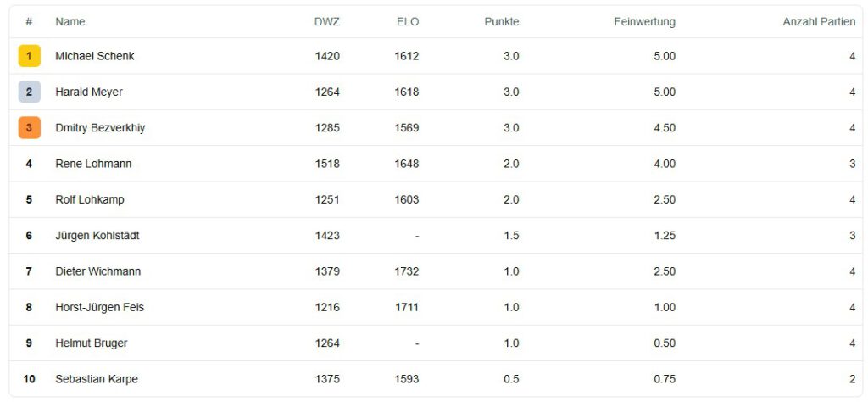Choose Rolf Lohkamp from the standings

click(89, 199)
